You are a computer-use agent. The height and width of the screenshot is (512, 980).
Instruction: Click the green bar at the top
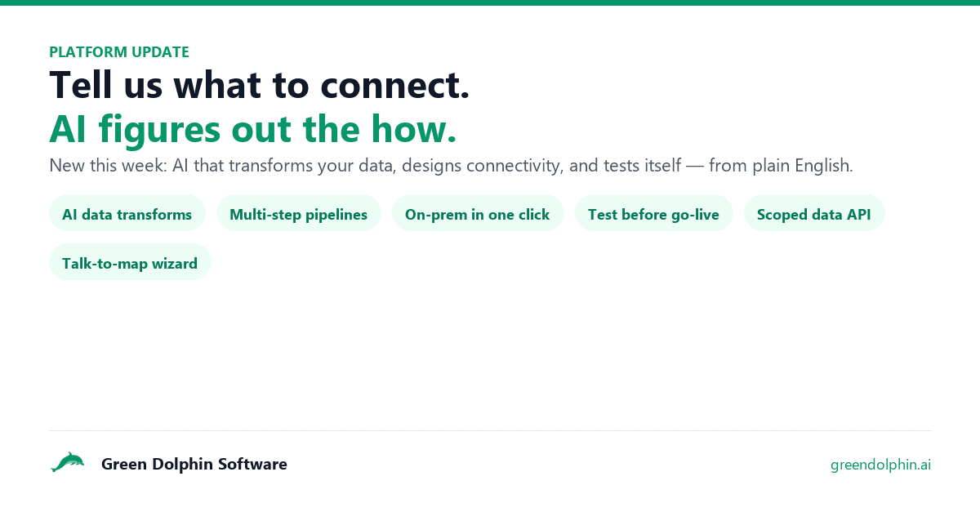[x=490, y=2]
